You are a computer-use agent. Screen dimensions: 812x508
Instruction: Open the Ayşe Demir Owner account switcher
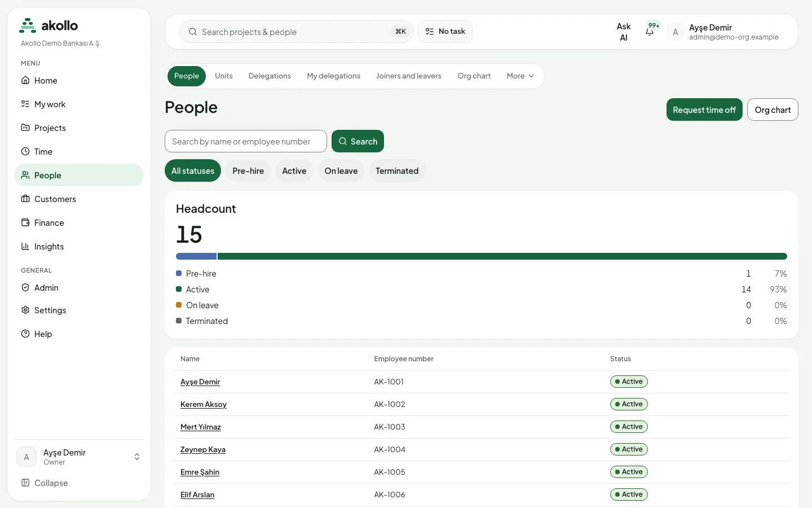(x=79, y=457)
